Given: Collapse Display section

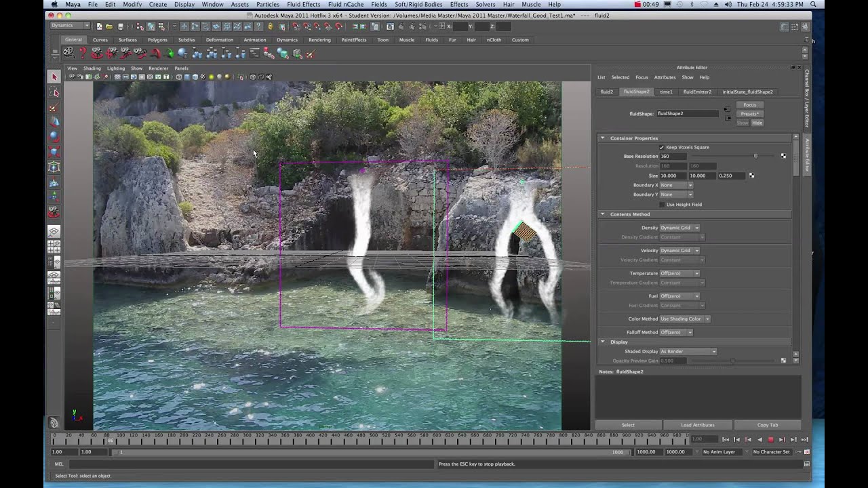Looking at the screenshot, I should 602,342.
